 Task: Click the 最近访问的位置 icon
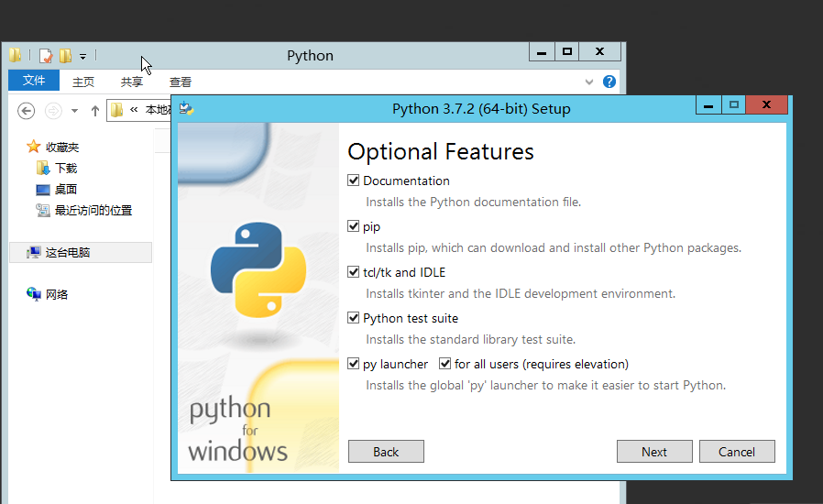pyautogui.click(x=43, y=210)
